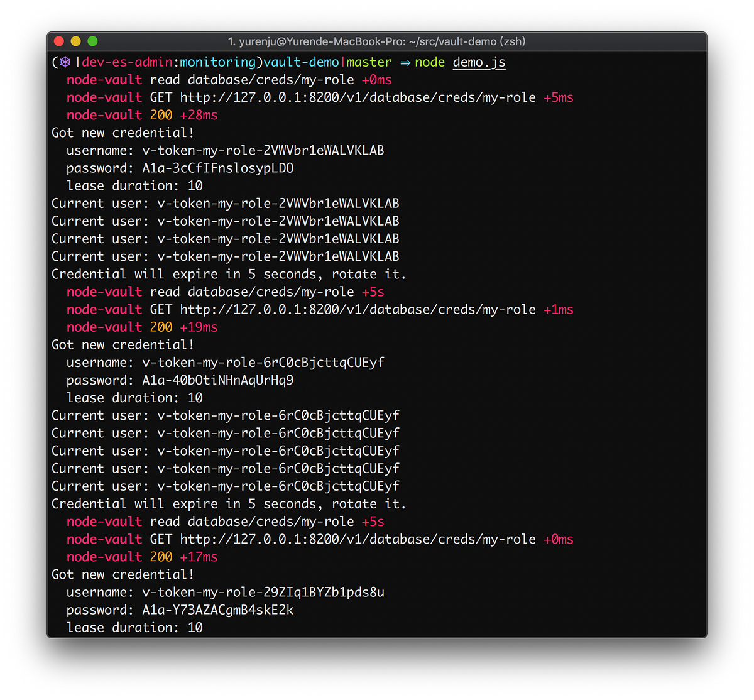Click the password A1a-3cCfIFnslosypLDO
This screenshot has height=700, width=754.
coord(217,168)
